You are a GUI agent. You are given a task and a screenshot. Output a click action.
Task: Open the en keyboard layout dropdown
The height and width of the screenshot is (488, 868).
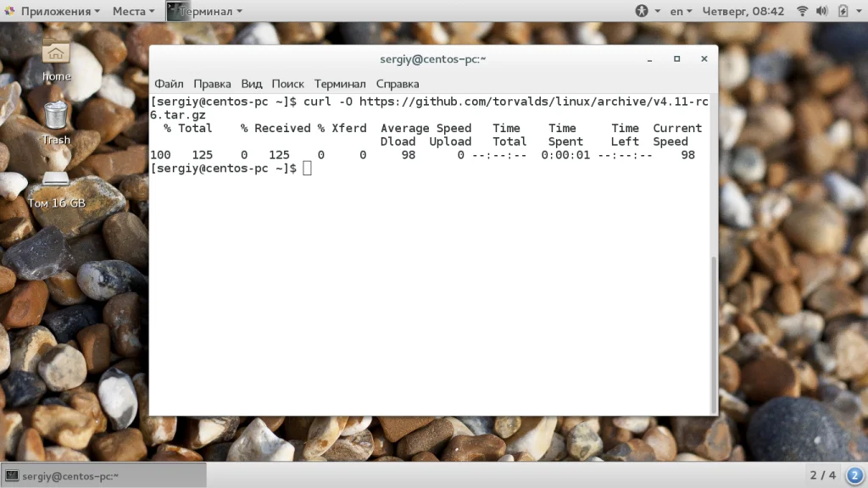click(x=681, y=11)
